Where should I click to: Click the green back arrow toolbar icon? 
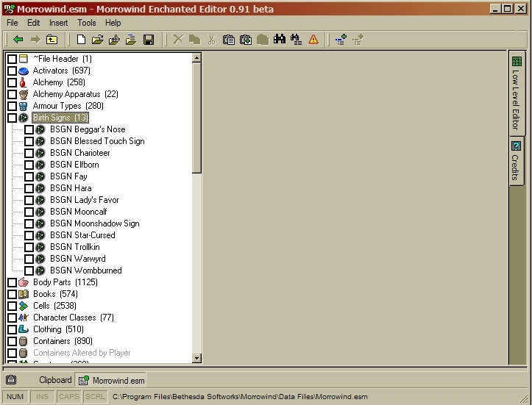[x=18, y=40]
